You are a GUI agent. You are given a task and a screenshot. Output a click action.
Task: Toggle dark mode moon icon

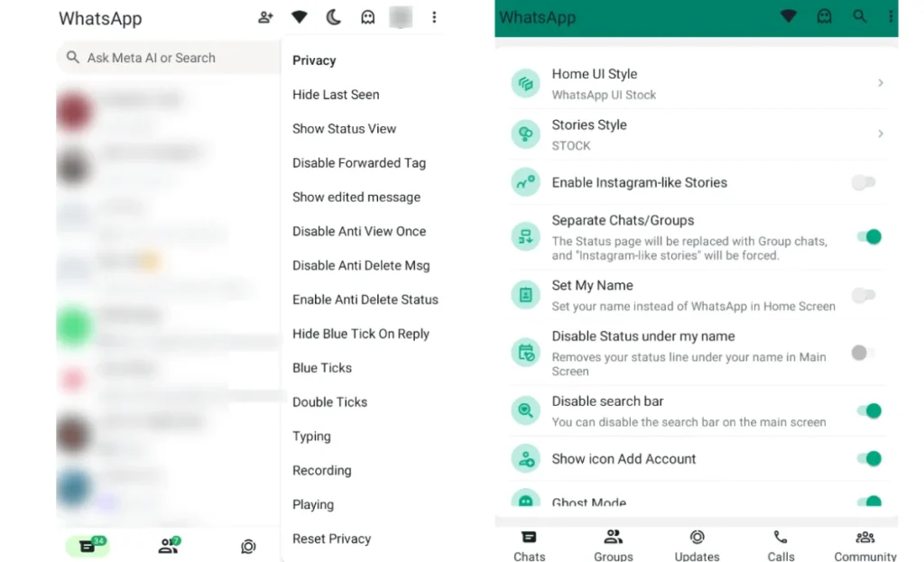coord(334,17)
